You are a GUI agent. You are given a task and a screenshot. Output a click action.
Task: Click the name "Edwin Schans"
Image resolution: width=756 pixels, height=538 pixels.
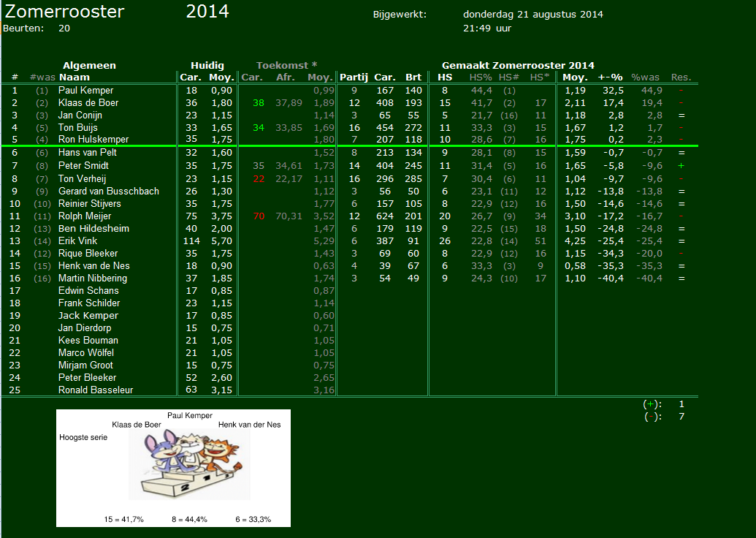coord(88,290)
